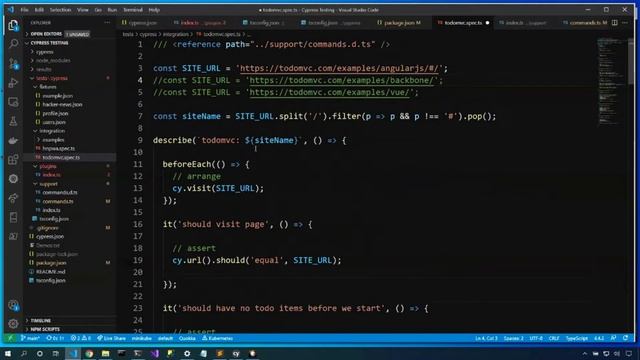
Task: Click Live Share in status bar
Action: [111, 338]
